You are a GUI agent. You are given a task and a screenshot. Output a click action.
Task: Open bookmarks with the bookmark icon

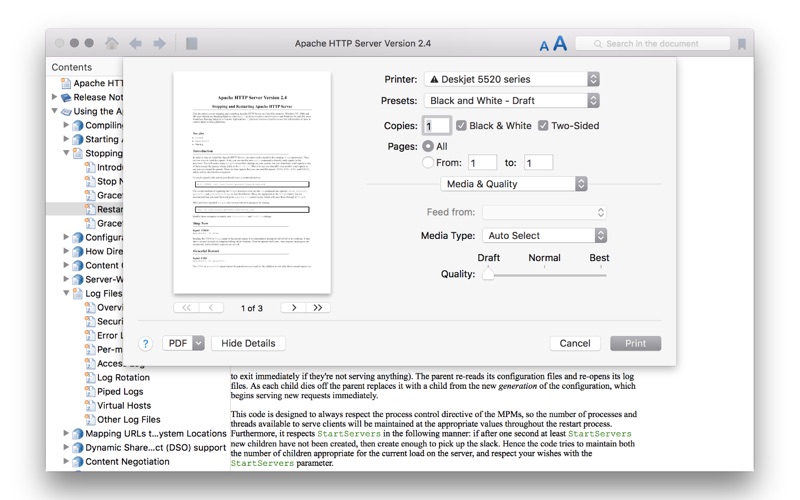coord(742,44)
